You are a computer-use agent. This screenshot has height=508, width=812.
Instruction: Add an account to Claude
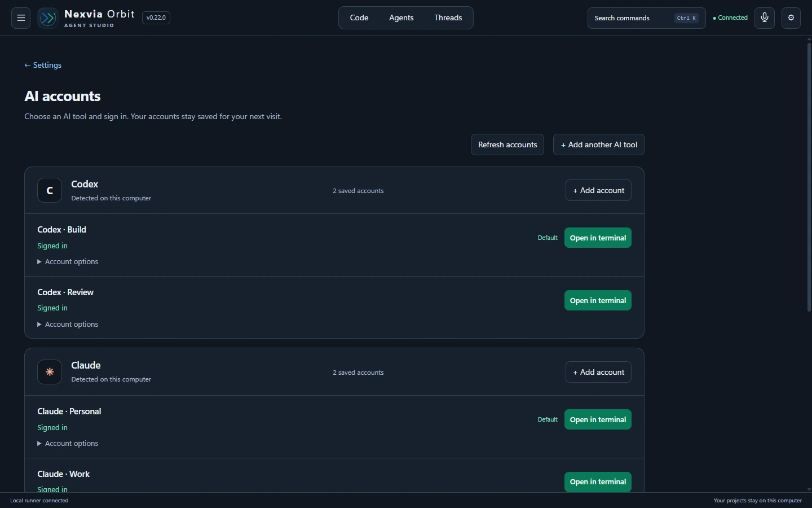(598, 372)
